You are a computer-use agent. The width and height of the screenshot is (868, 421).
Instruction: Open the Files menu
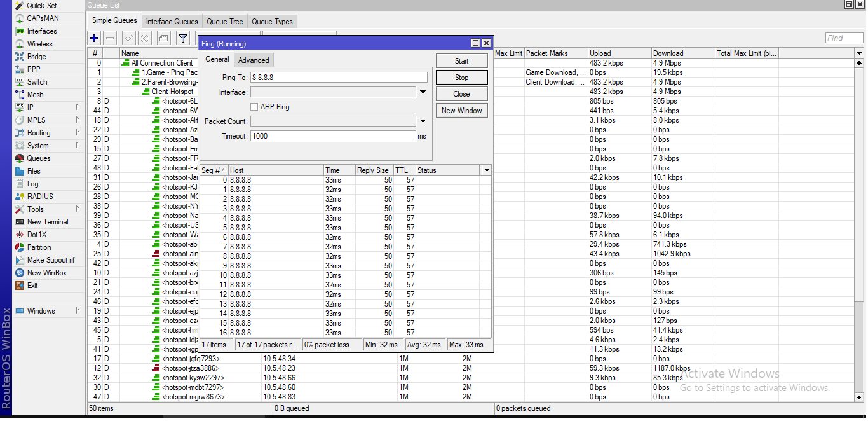coord(34,171)
